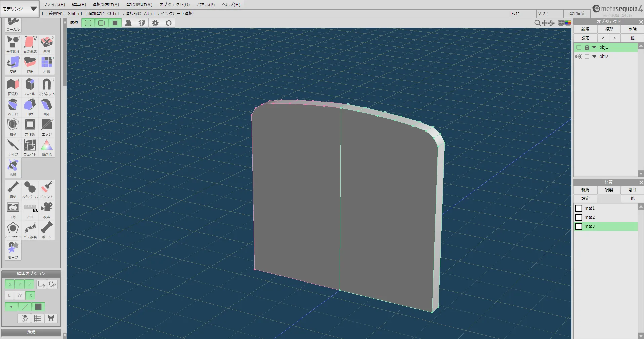Click 複製 button in material panel
644x339 pixels.
[x=609, y=190]
